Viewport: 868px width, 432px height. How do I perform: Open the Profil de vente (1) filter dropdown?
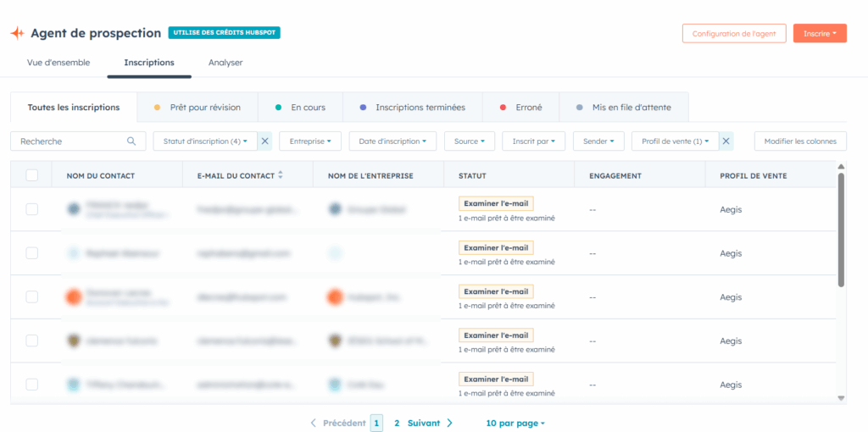tap(676, 141)
